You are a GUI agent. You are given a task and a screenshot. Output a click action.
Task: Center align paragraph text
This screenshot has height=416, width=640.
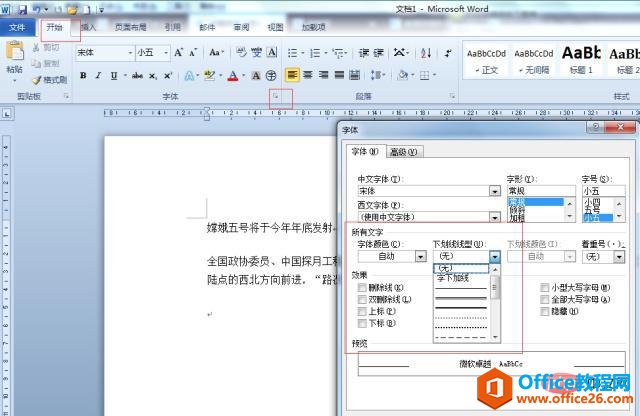pyautogui.click(x=308, y=75)
